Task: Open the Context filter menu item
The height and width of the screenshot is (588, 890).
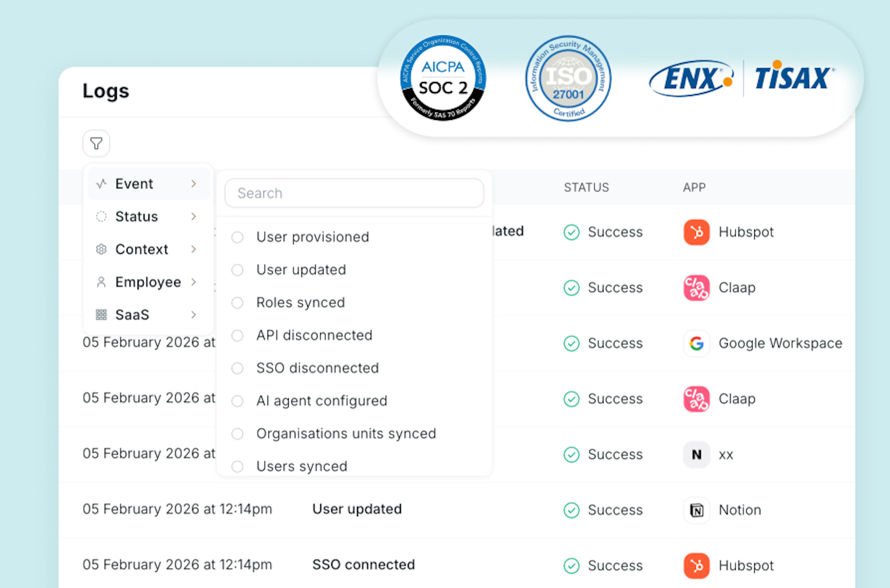Action: coord(141,249)
